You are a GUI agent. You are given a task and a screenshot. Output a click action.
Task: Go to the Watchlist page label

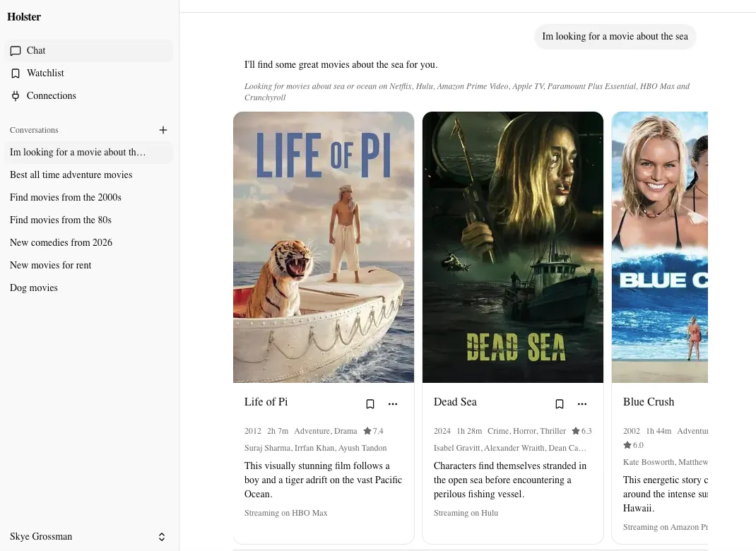[x=45, y=73]
